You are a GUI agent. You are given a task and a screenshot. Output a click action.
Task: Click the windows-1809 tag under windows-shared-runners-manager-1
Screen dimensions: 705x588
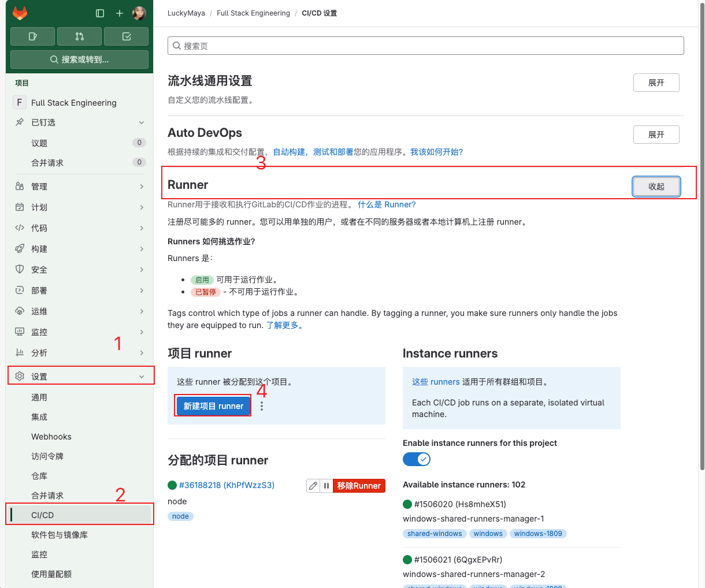click(538, 534)
